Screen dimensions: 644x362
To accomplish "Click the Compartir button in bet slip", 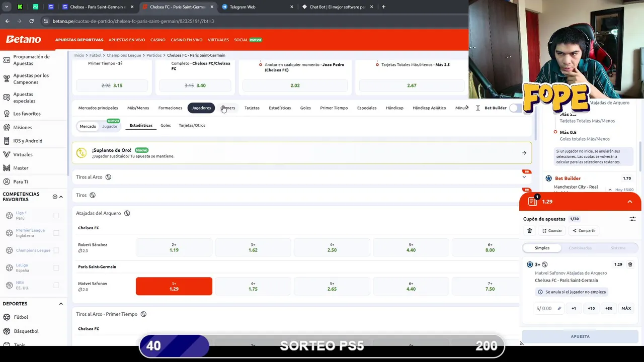I will point(584,231).
